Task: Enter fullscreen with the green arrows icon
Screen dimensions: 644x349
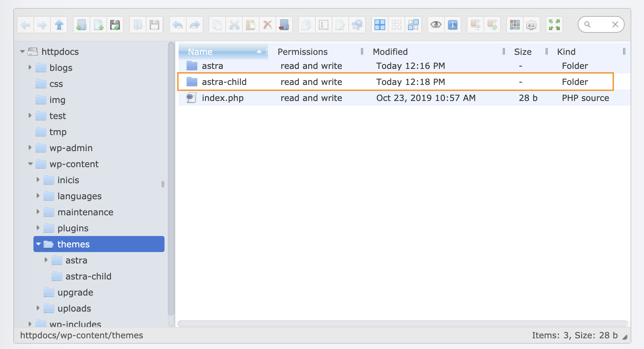Action: (x=554, y=25)
